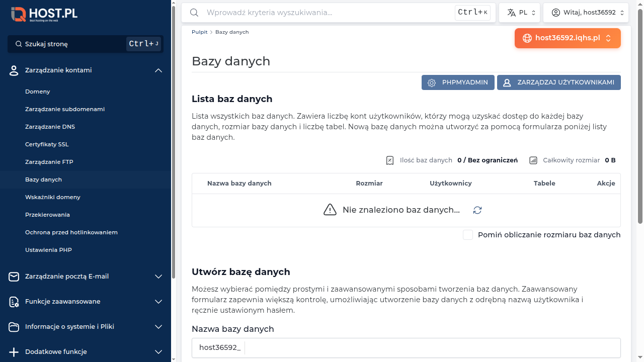This screenshot has height=362, width=644.
Task: Open Zarządzanie DNS menu item
Action: coord(50,127)
